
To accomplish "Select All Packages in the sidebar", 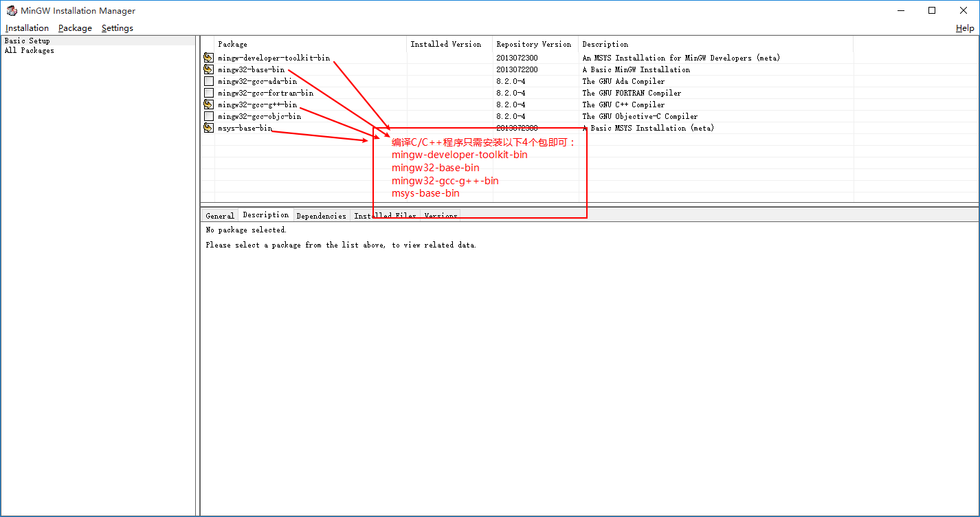I will 29,49.
